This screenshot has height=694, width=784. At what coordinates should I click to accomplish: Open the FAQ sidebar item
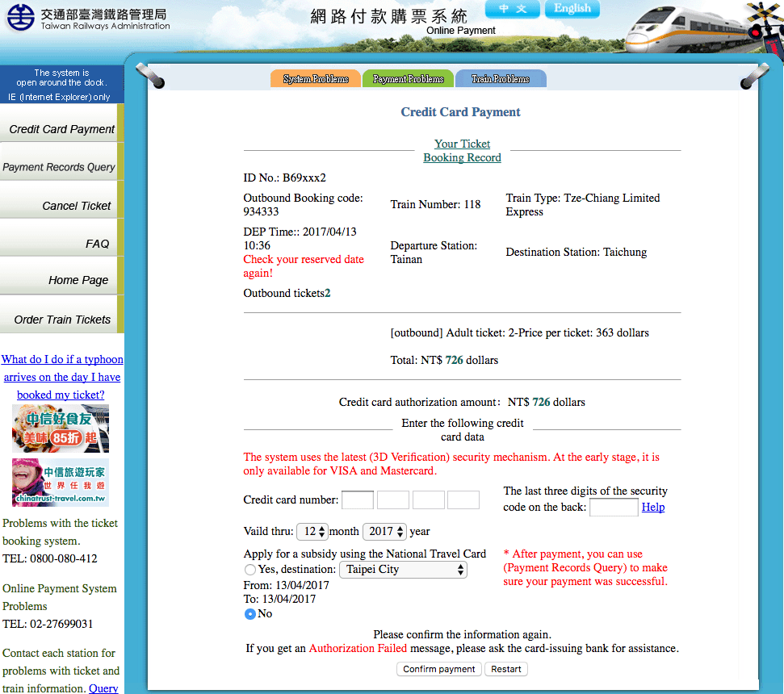(x=59, y=244)
